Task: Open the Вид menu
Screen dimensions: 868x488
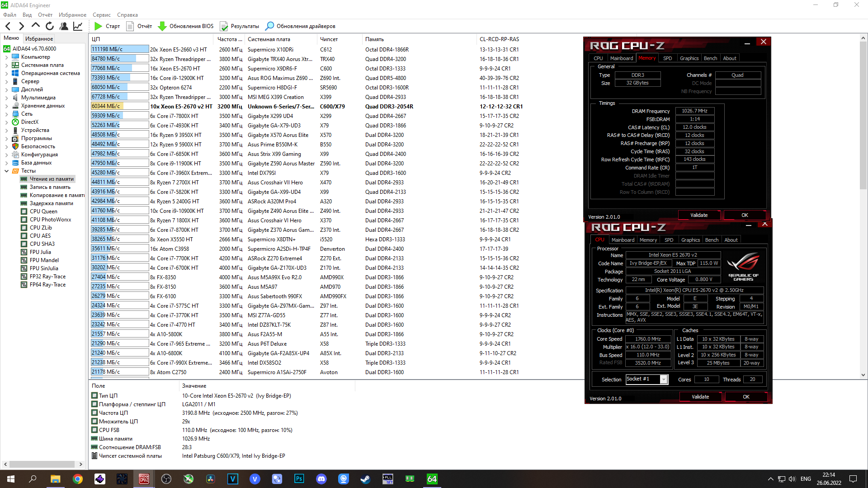Action: [x=27, y=15]
